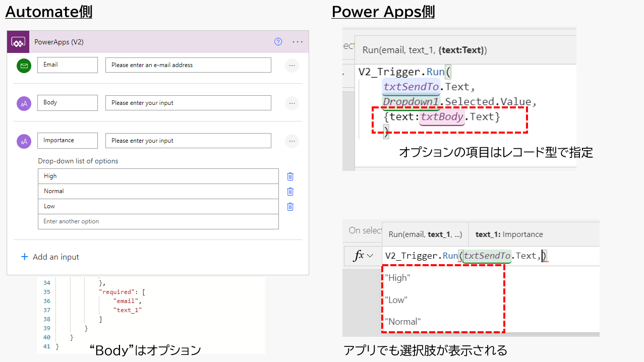Delete the High option with trash icon

point(290,176)
